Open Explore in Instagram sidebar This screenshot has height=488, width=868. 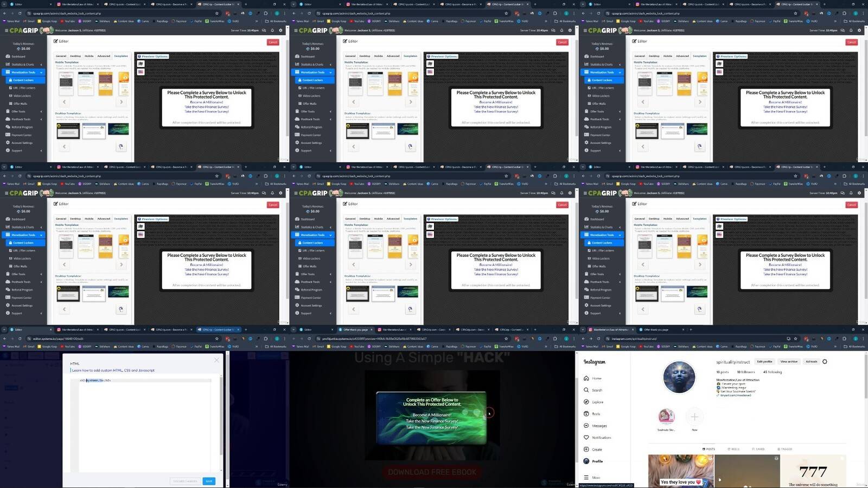[x=593, y=402]
